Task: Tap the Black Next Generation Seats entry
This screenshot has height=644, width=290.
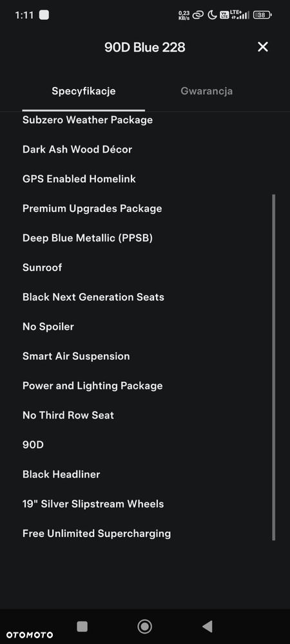Action: [x=93, y=297]
